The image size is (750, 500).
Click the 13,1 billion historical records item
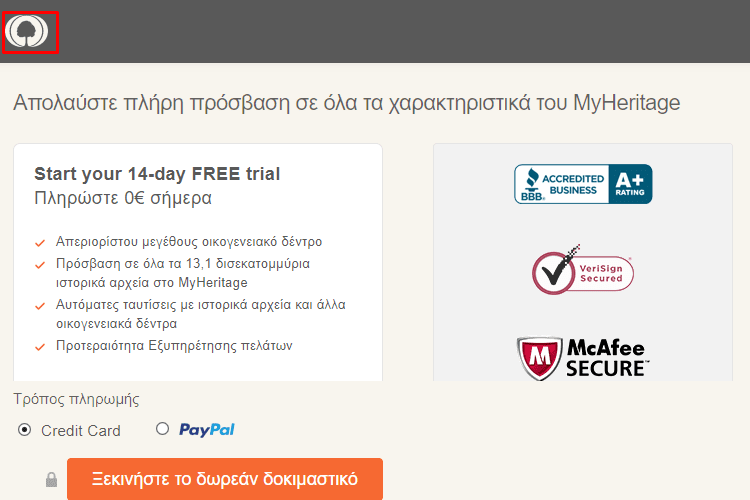pos(183,273)
